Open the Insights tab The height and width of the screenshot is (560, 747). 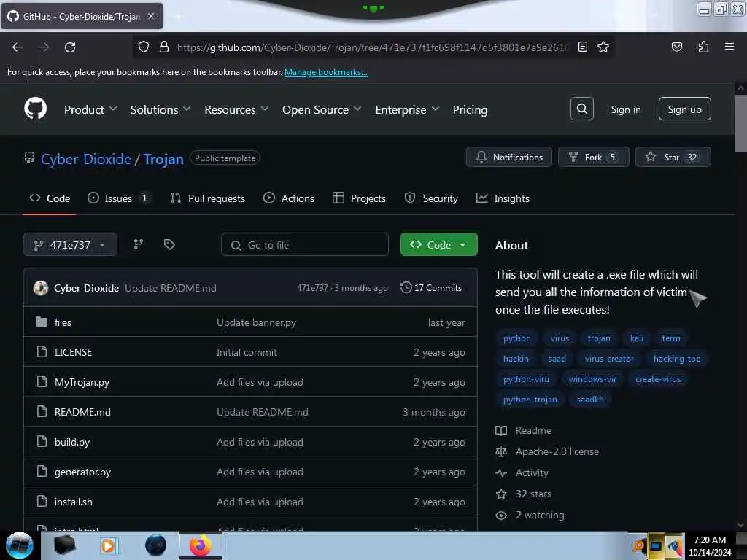click(503, 198)
